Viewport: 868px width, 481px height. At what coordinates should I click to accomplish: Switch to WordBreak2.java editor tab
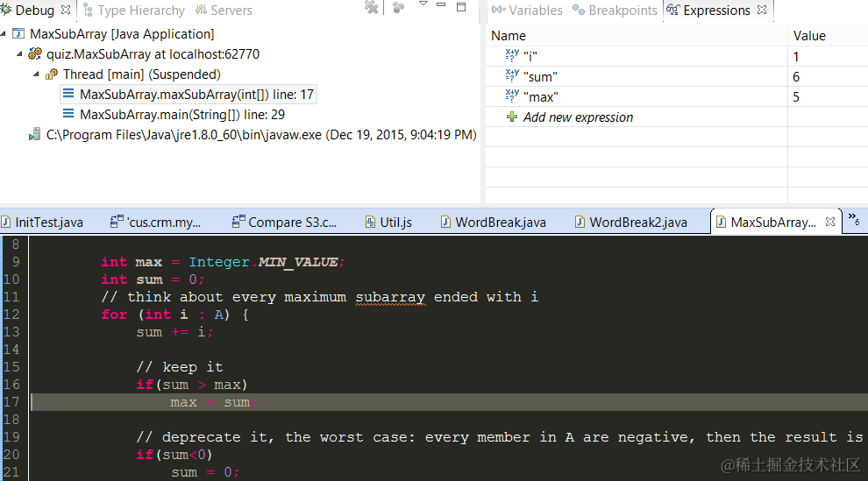(631, 223)
